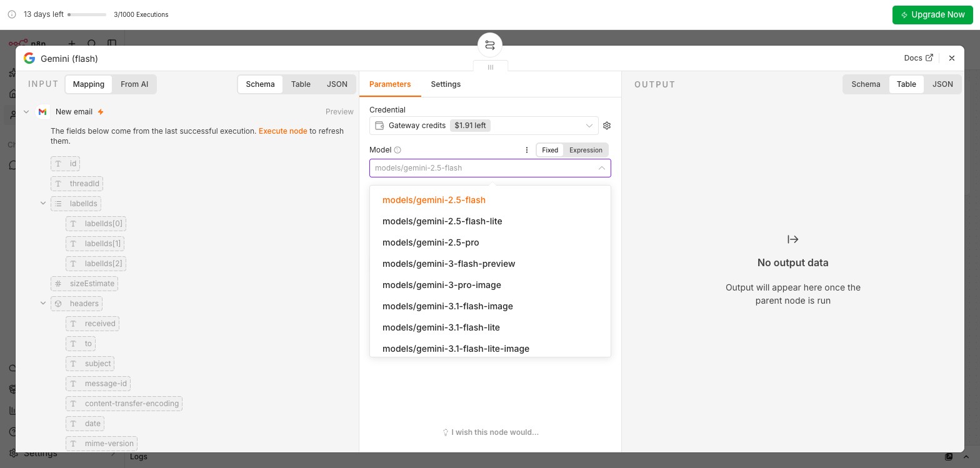Set Model field to Fixed mode

(550, 150)
